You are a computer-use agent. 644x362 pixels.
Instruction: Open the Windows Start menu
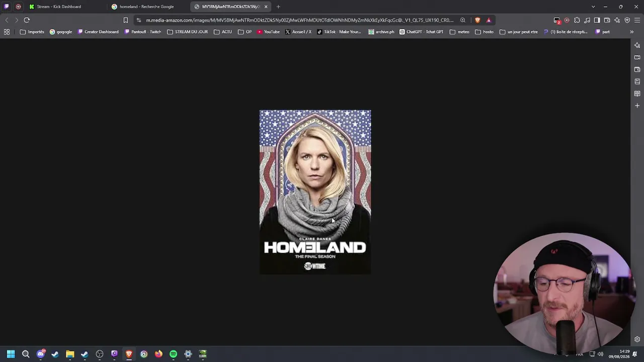click(11, 354)
